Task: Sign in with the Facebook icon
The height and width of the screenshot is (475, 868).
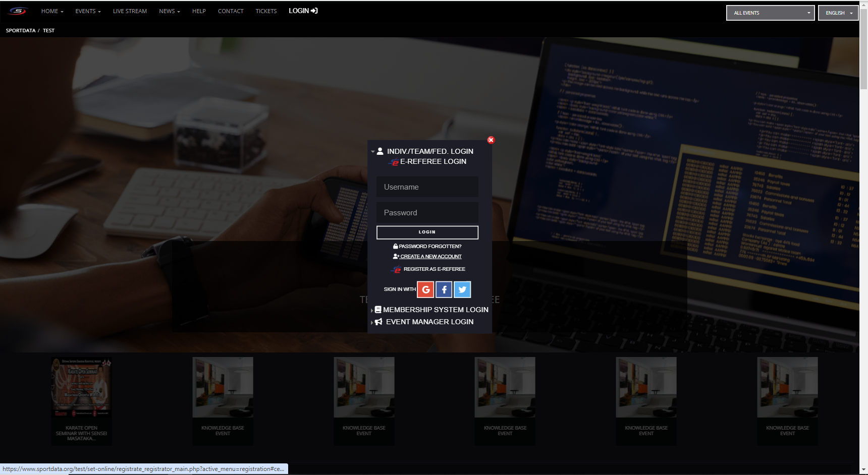Action: pyautogui.click(x=444, y=289)
